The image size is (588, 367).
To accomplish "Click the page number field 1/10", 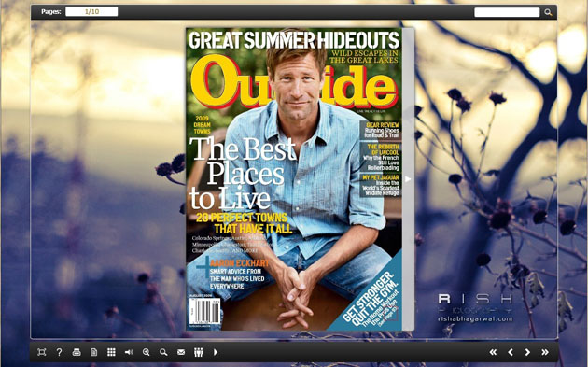I will (x=91, y=11).
